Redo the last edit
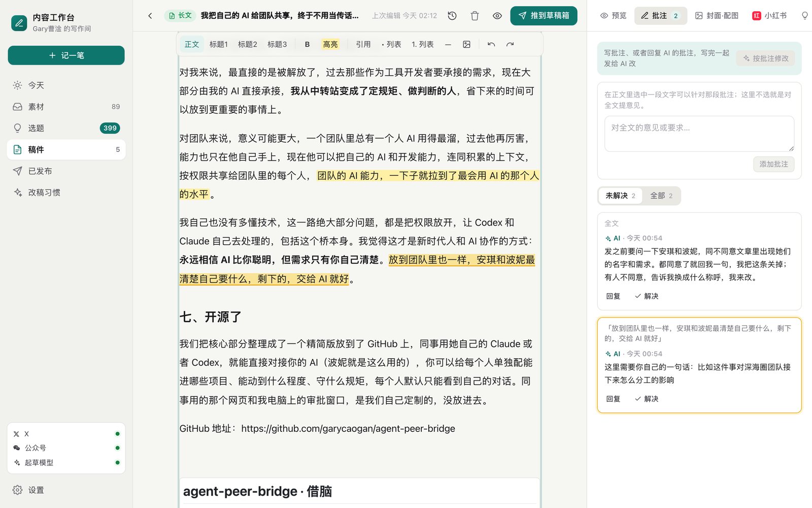812x508 pixels. tap(510, 45)
